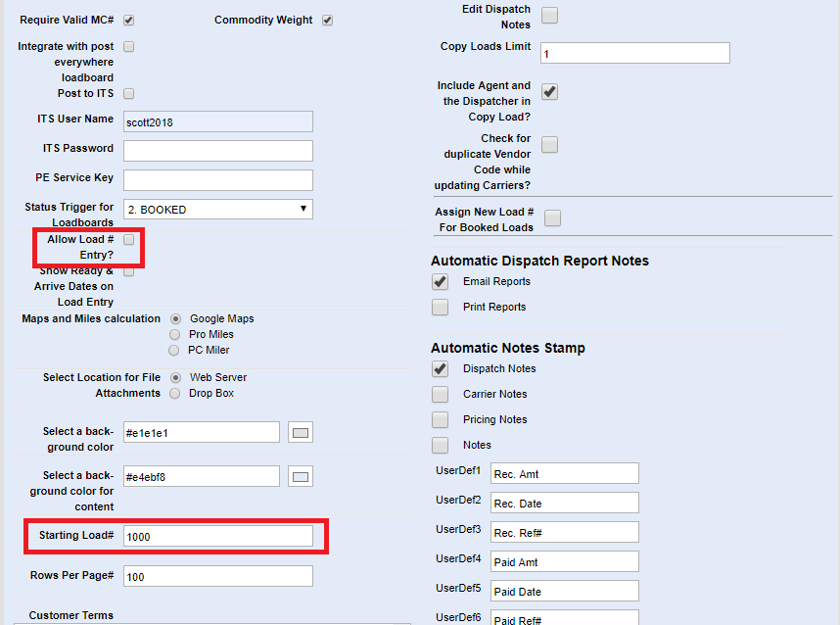Image resolution: width=840 pixels, height=625 pixels.
Task: Toggle the Commodity Weight checkbox
Action: coord(327,21)
